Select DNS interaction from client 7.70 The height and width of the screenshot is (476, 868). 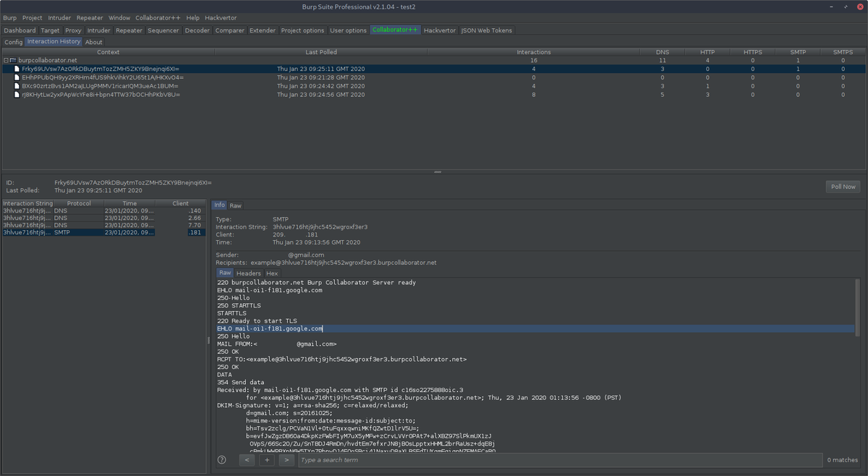point(103,225)
